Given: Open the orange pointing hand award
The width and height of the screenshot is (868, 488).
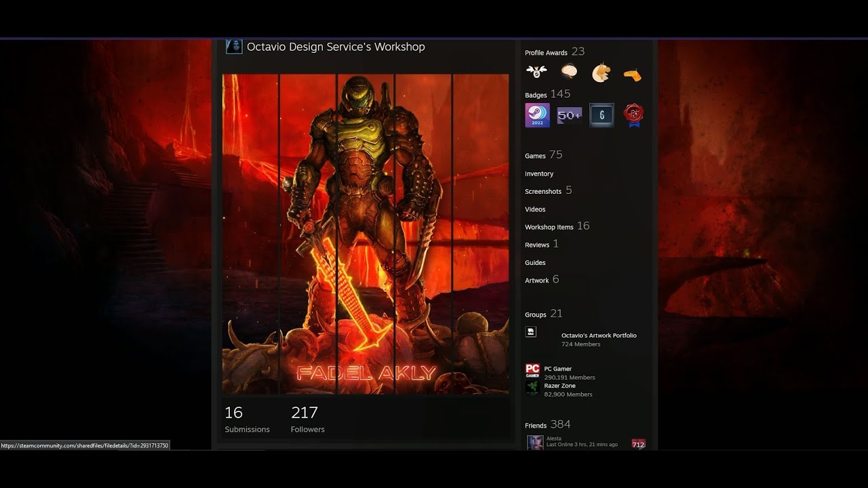Looking at the screenshot, I should coord(633,74).
